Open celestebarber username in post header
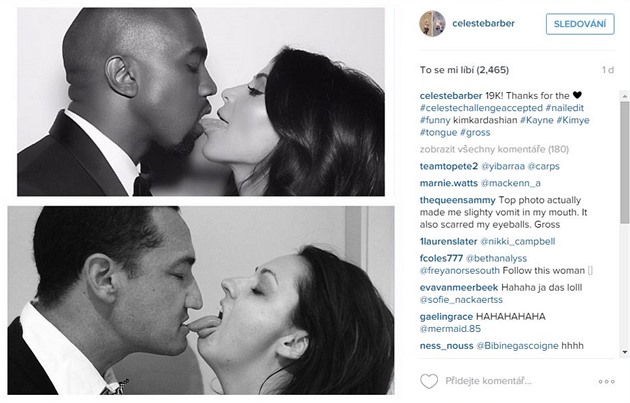 click(x=483, y=23)
